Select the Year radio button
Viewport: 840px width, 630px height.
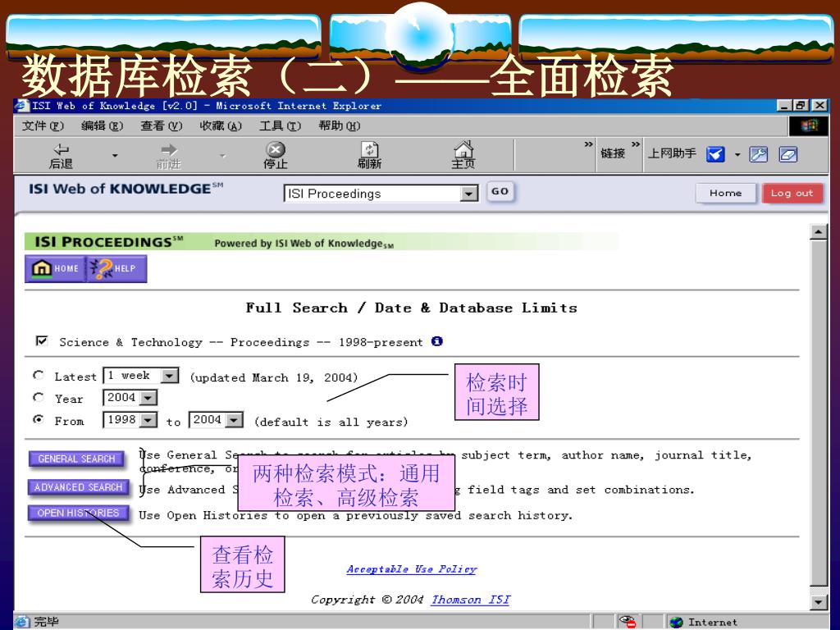[x=38, y=397]
